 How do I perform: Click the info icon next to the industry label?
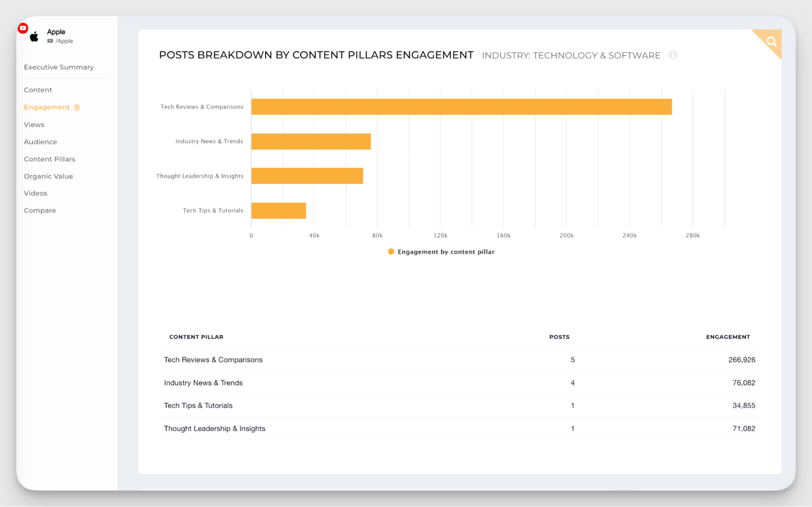pyautogui.click(x=673, y=55)
